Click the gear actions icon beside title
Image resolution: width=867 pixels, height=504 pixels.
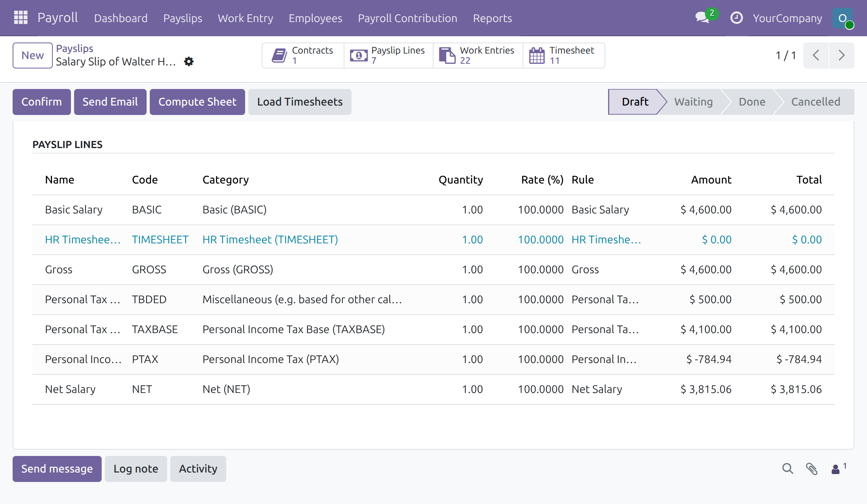(x=189, y=61)
